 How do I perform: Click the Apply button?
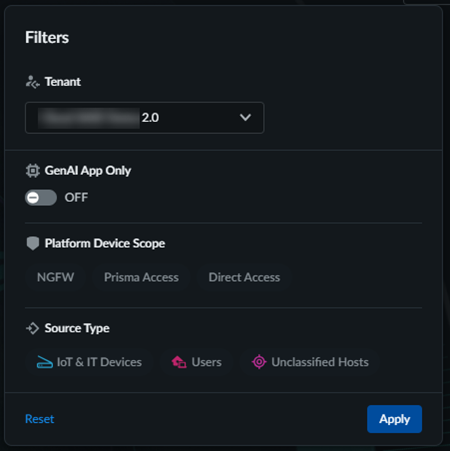point(394,419)
